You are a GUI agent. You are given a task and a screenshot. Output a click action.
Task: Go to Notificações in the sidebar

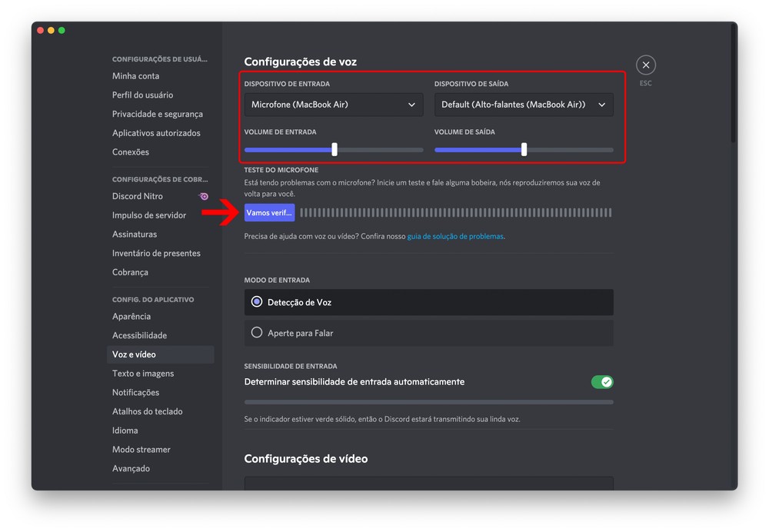(136, 392)
